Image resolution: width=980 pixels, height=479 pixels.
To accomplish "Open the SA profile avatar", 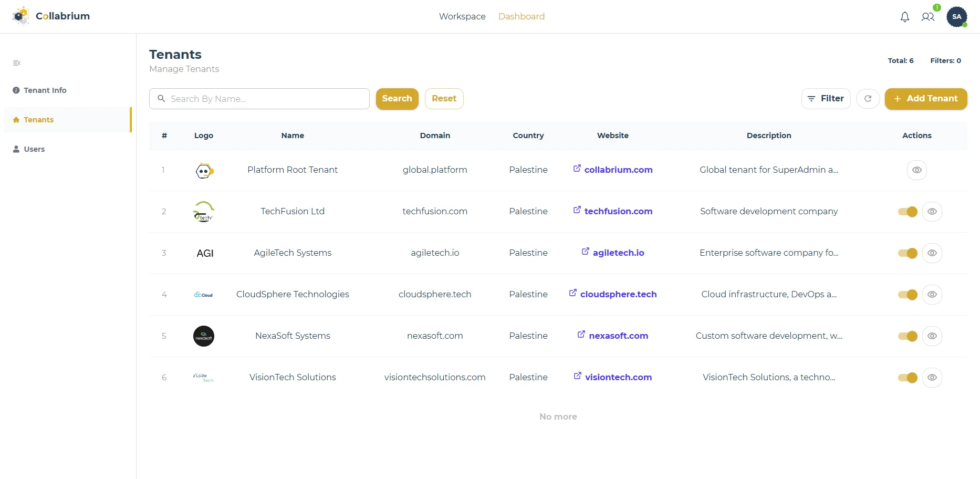I will (x=957, y=17).
